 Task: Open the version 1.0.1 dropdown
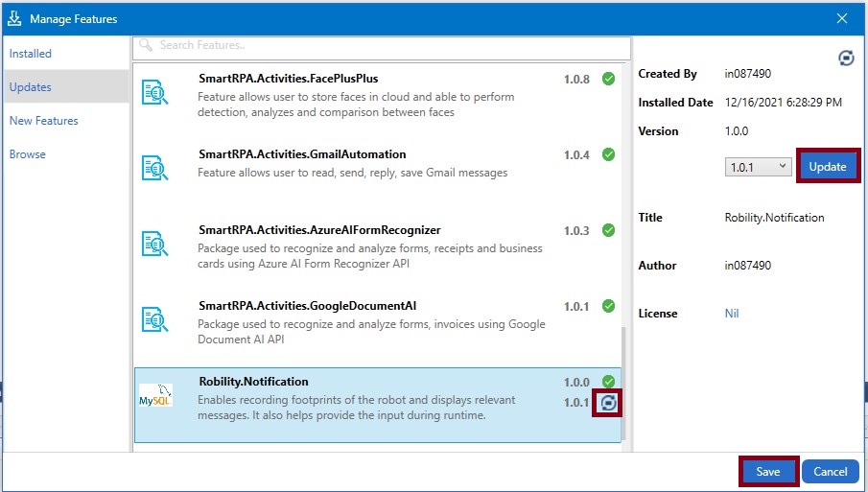757,167
